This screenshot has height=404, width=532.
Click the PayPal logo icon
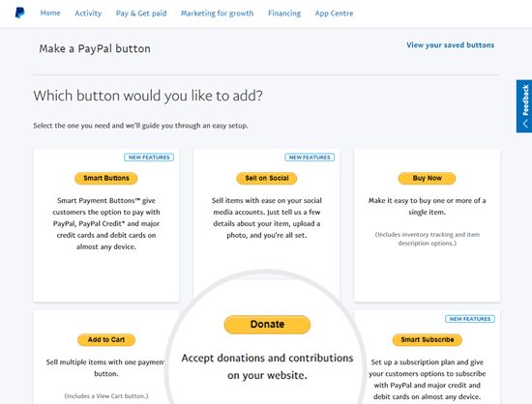click(20, 13)
